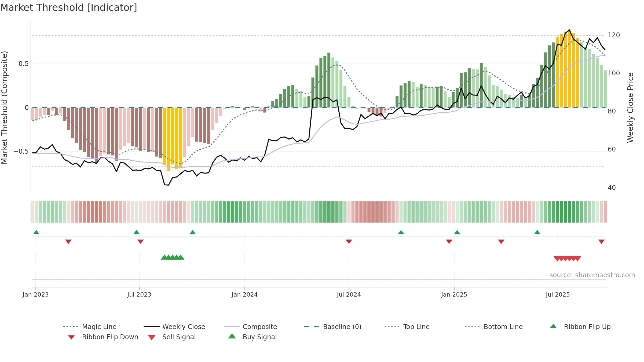Toggle the Bottom Line legend entry
644x362 pixels.
pyautogui.click(x=494, y=327)
